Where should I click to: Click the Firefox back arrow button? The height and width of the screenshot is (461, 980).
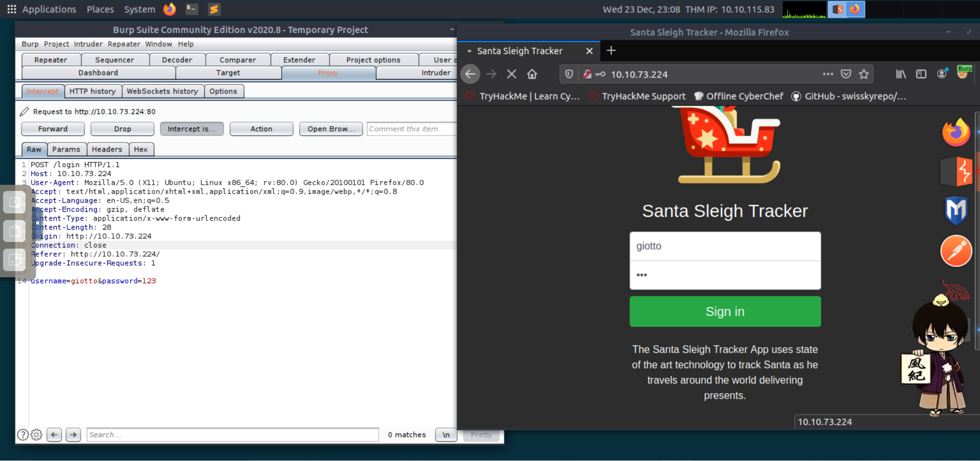tap(470, 75)
